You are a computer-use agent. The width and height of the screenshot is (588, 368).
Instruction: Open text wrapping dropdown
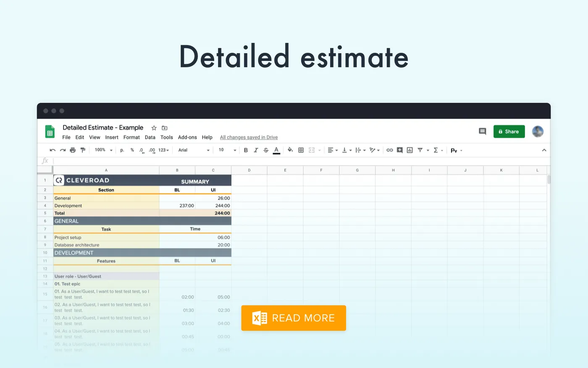click(x=360, y=150)
